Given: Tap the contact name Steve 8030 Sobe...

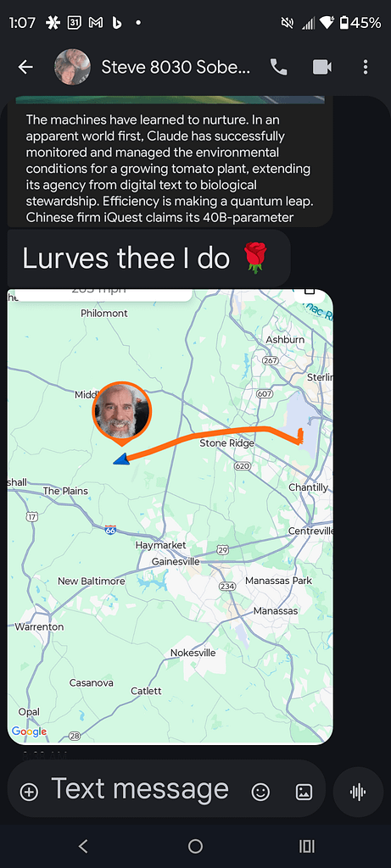Looking at the screenshot, I should point(176,68).
